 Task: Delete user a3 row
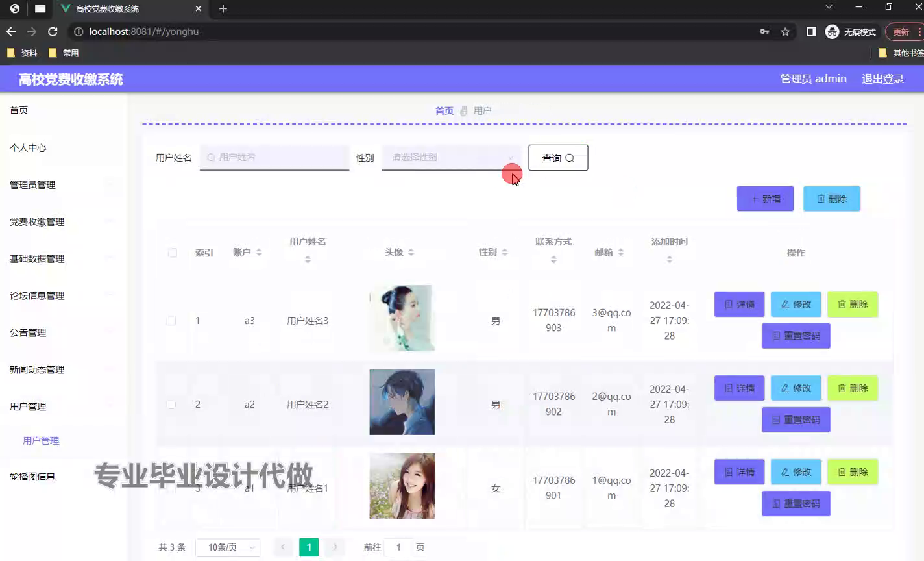coord(853,304)
